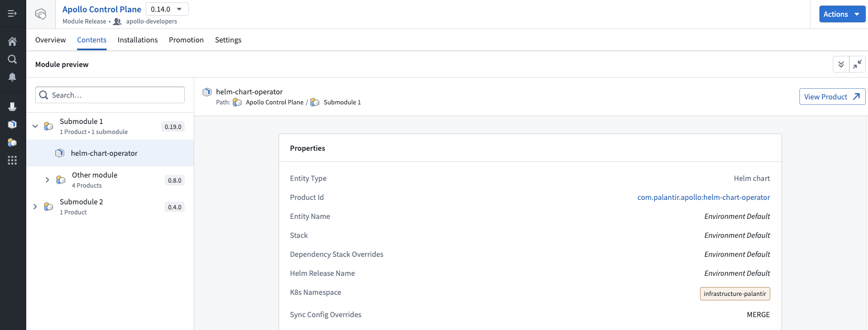Image resolution: width=868 pixels, height=330 pixels.
Task: Open the Settings tab
Action: pyautogui.click(x=228, y=40)
